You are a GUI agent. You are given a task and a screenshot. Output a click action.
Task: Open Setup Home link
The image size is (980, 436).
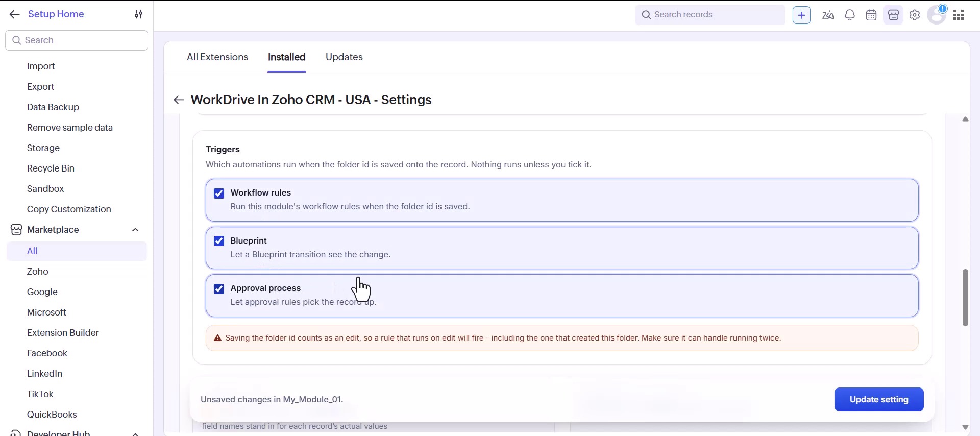coord(56,14)
